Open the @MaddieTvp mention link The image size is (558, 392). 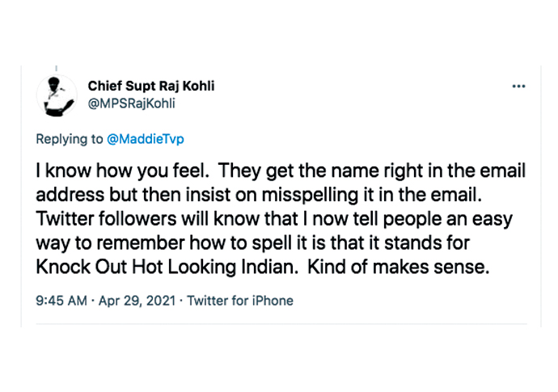[146, 139]
